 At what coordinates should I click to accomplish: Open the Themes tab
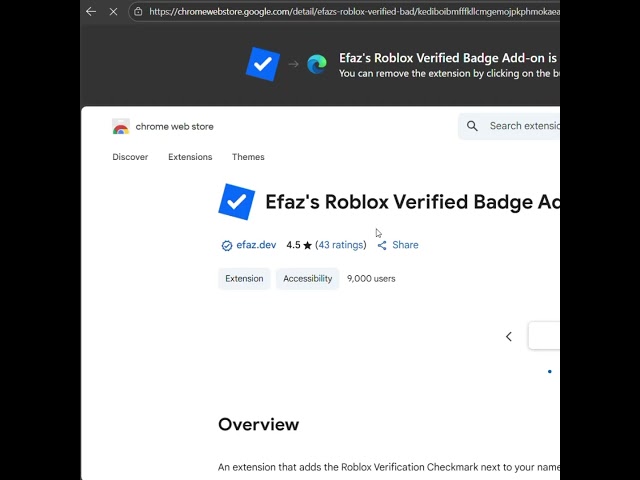point(248,157)
